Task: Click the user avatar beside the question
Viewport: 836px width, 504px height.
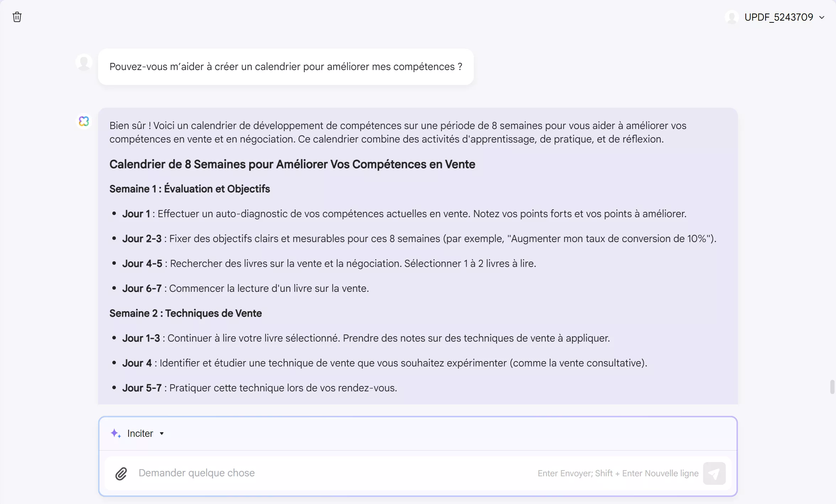Action: [x=84, y=63]
